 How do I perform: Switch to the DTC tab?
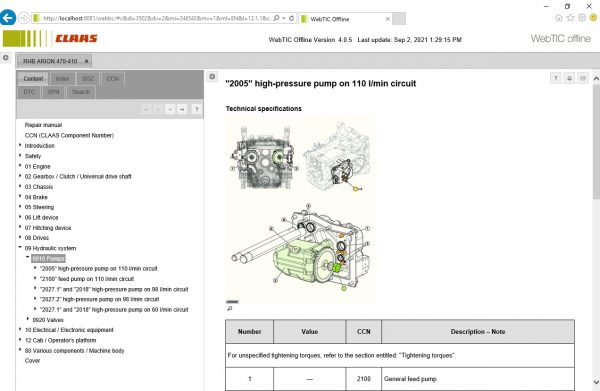[x=29, y=92]
